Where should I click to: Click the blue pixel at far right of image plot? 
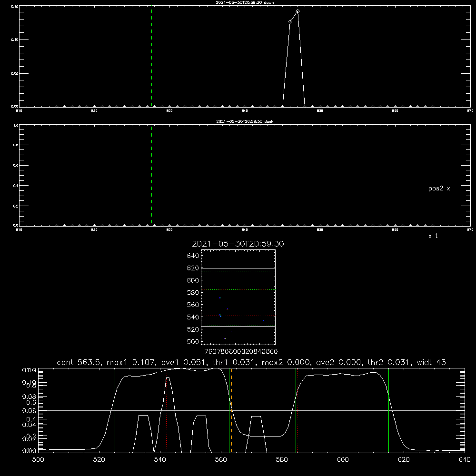point(264,320)
